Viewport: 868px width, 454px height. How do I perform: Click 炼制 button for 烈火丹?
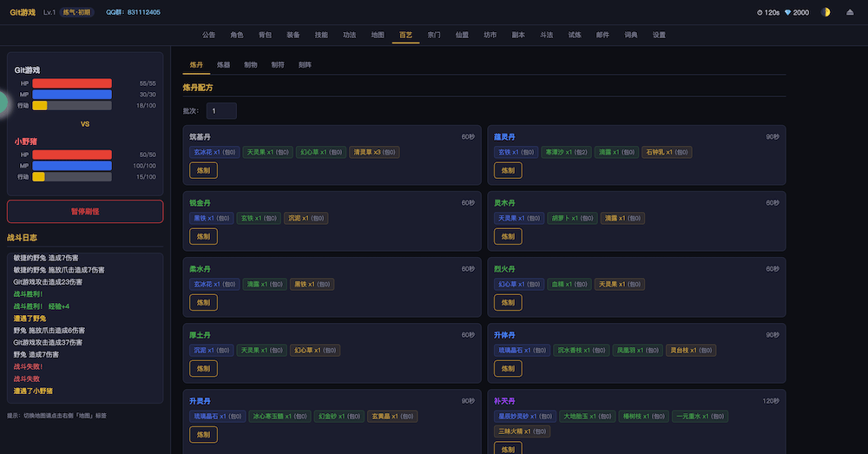[x=508, y=302]
